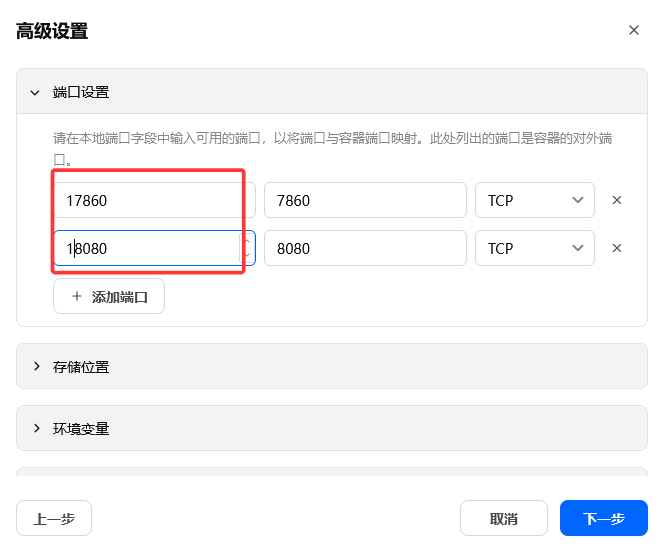Screen dimensions: 665x555
Task: Remove the 17860 port mapping row
Action: coord(617,200)
